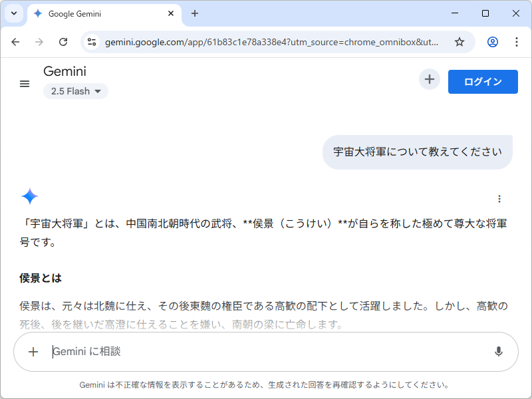
Task: Start voice input with the microphone icon
Action: pos(499,352)
